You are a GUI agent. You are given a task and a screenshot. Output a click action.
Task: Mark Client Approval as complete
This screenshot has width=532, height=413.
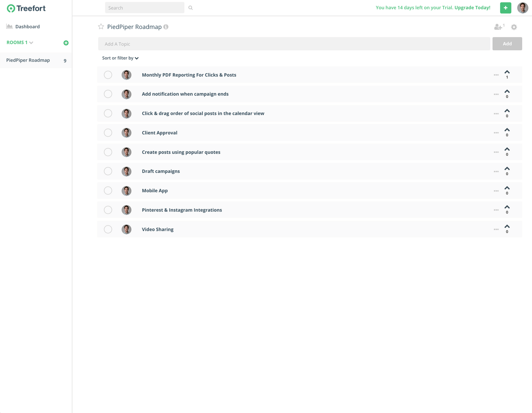[108, 133]
